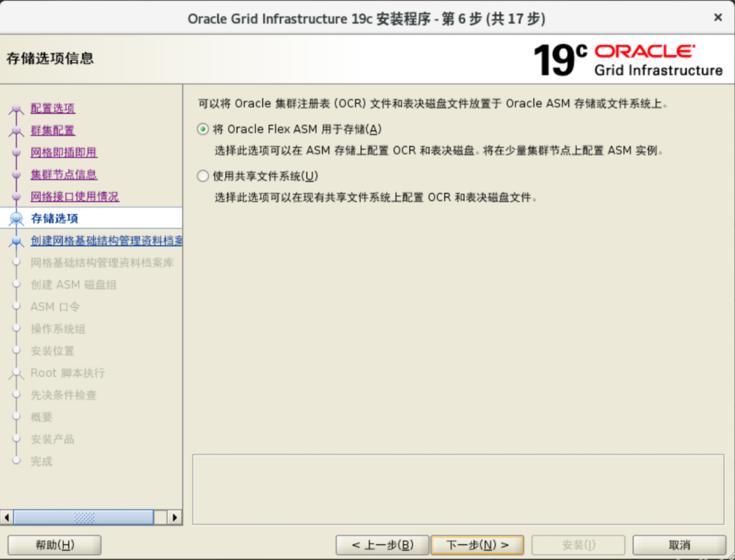
Task: Jump to 网格即插即用 step
Action: 63,152
